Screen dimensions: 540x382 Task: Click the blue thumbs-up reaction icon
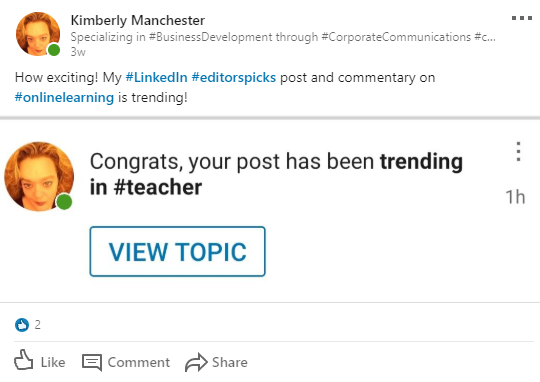click(x=22, y=325)
